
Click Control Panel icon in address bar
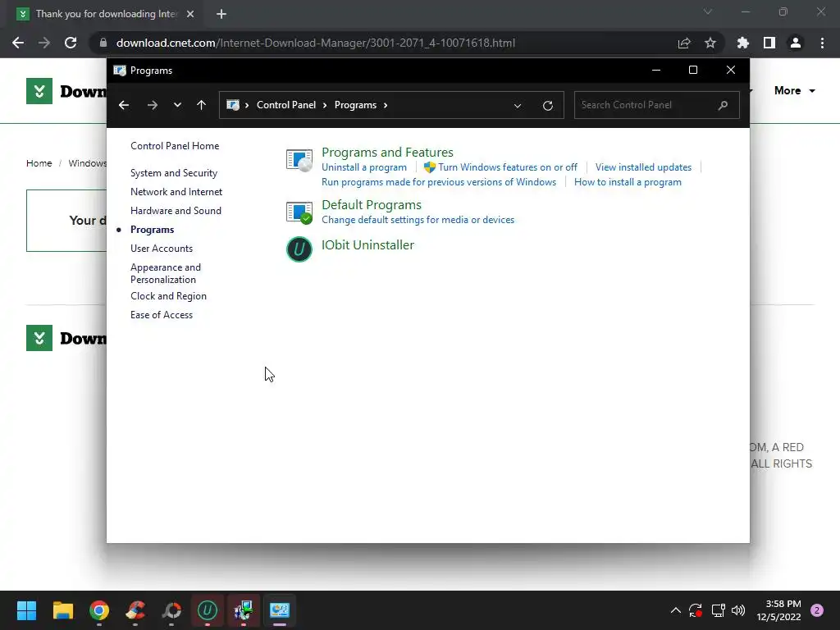pyautogui.click(x=232, y=105)
